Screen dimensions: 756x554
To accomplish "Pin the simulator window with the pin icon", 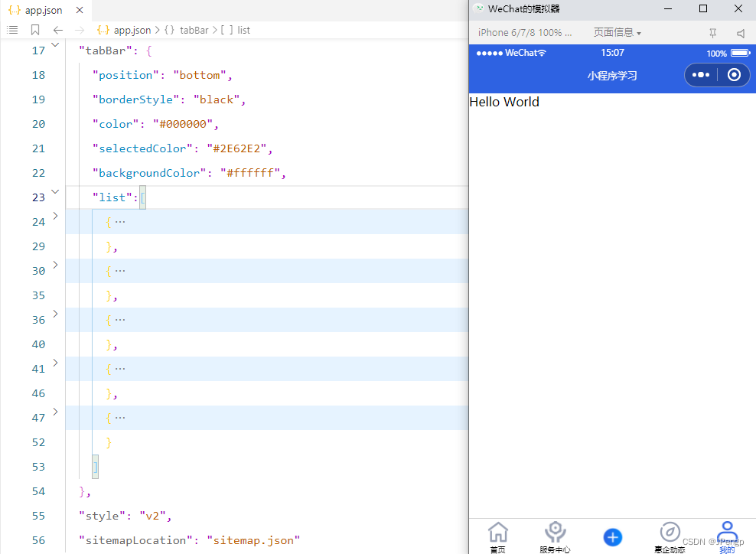I will (x=712, y=33).
